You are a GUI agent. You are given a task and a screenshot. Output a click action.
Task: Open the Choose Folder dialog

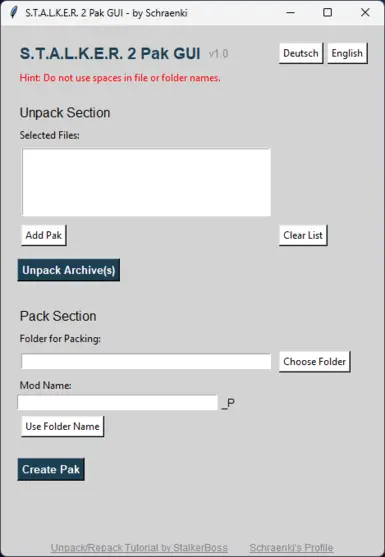315,362
